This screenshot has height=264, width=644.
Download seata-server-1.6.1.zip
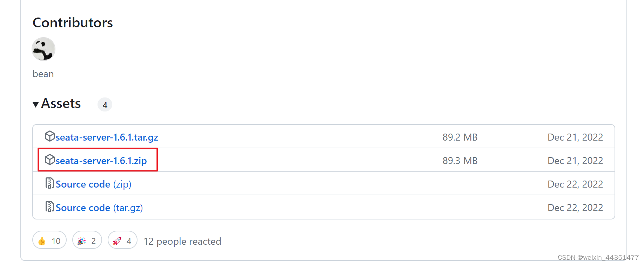pyautogui.click(x=102, y=161)
